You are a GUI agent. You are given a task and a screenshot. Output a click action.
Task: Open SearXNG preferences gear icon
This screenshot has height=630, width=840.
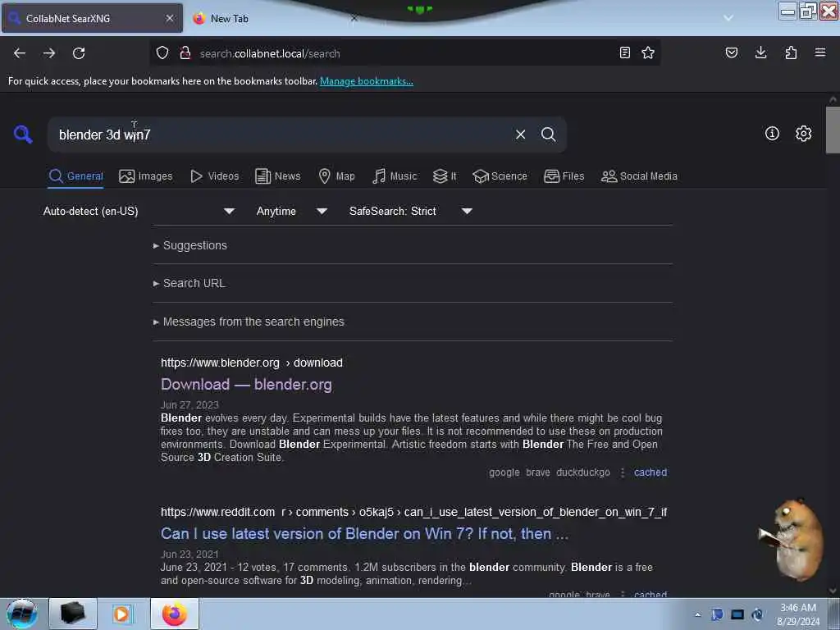click(804, 134)
